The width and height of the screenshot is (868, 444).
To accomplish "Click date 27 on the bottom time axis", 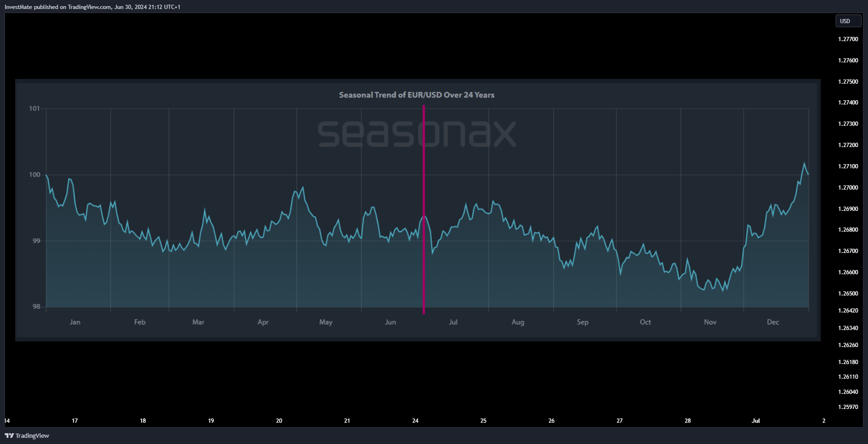I will click(620, 421).
